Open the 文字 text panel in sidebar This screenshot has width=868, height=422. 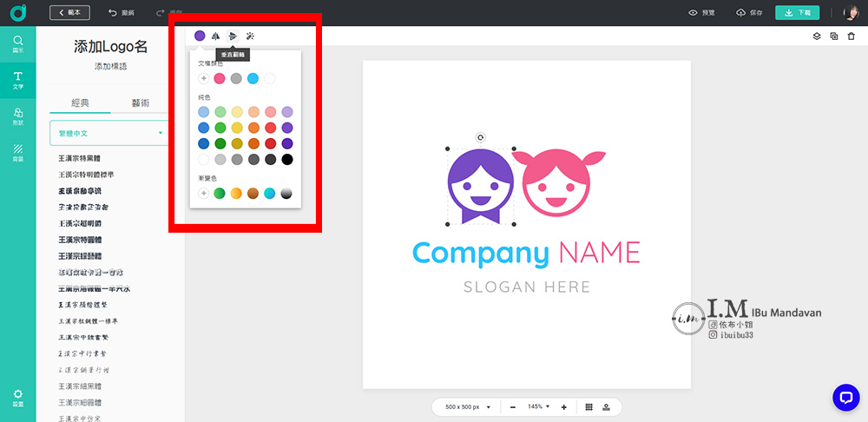pos(17,80)
